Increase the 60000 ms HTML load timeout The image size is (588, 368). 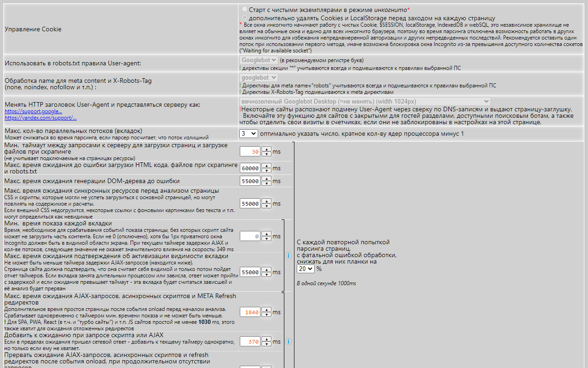pyautogui.click(x=266, y=166)
